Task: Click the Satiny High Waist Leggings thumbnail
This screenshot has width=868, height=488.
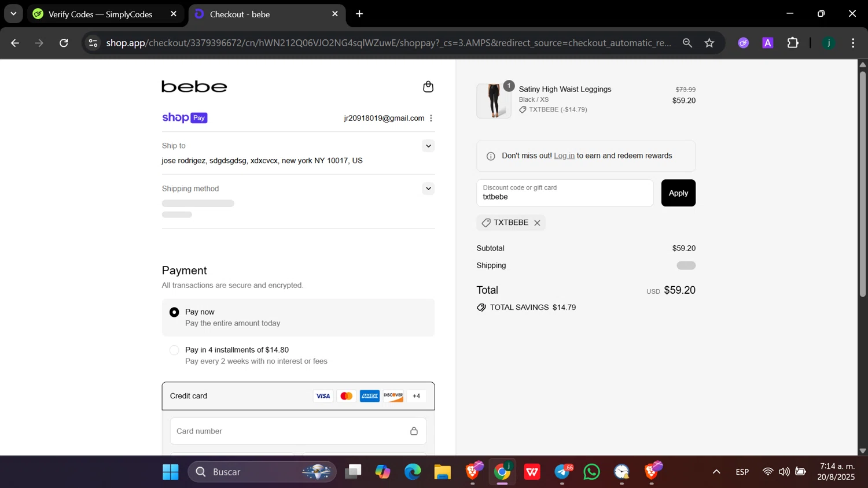Action: (494, 101)
